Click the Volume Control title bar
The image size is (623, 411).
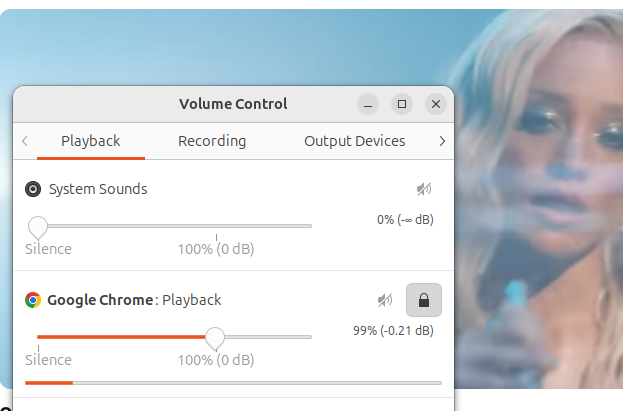click(x=232, y=104)
